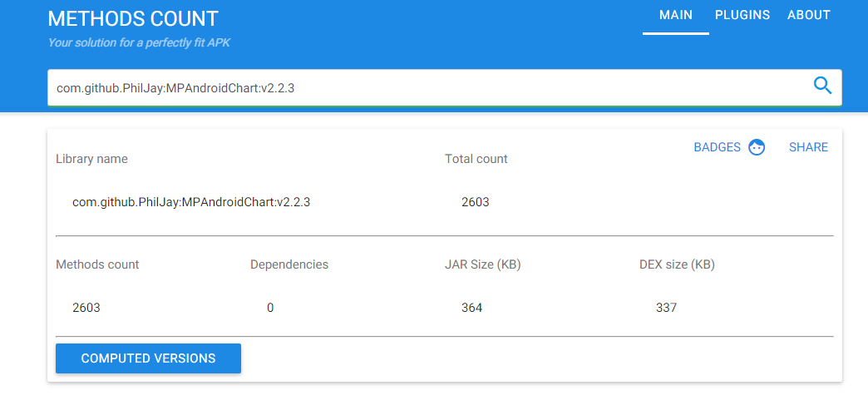The height and width of the screenshot is (405, 868).
Task: Click the badges face icon
Action: click(757, 147)
